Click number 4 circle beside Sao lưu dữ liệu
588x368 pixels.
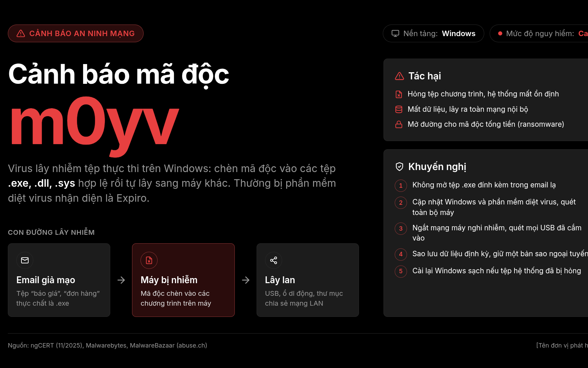click(401, 254)
